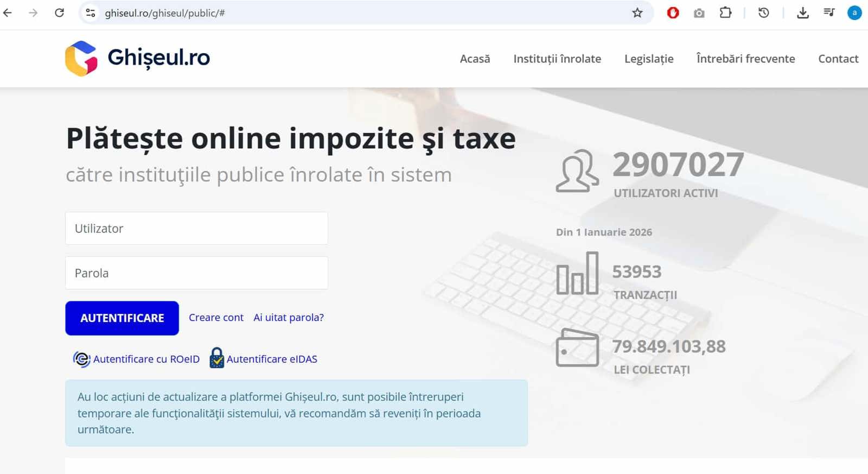Screen dimensions: 868x474
Task: Choose Autentificare cu ROeID link
Action: tap(146, 359)
